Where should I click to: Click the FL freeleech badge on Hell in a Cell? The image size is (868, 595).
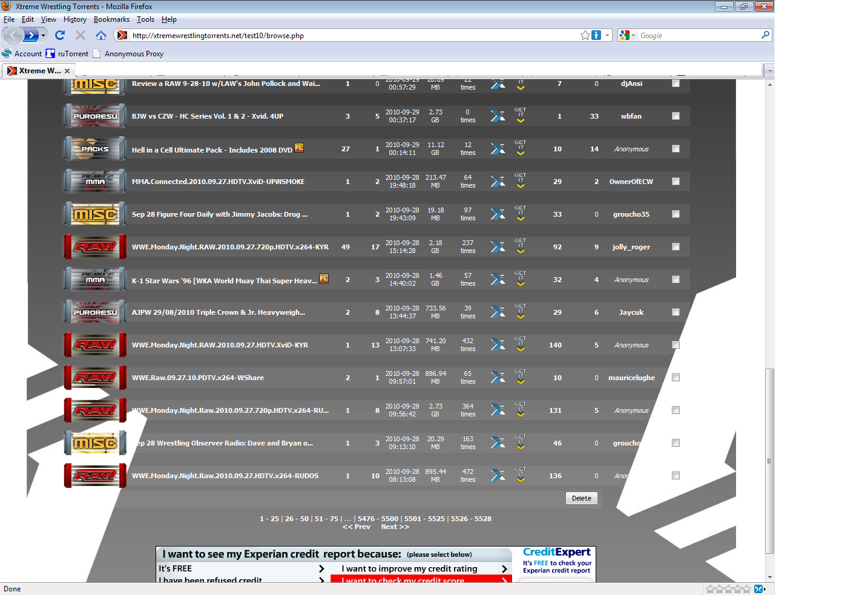299,148
